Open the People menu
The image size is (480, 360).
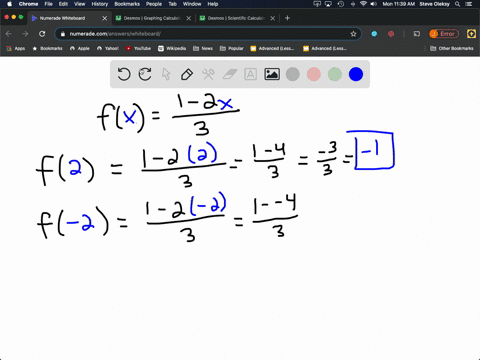point(154,4)
